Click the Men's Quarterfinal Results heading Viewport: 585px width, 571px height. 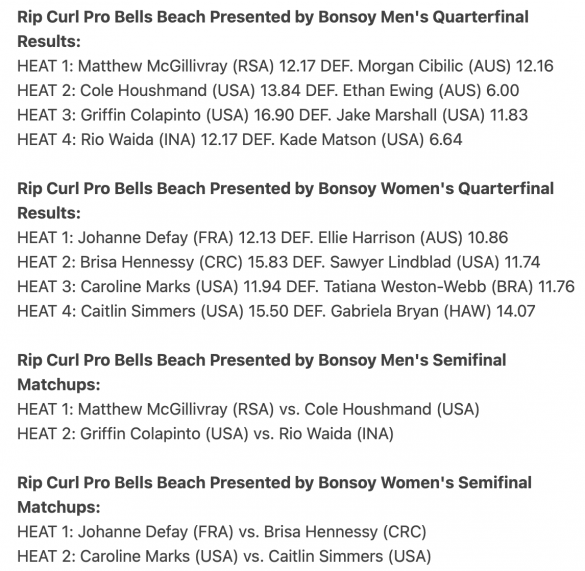(273, 29)
